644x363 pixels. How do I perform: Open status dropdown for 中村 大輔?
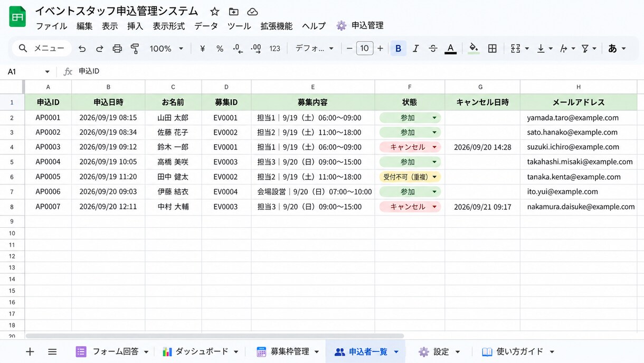click(434, 207)
